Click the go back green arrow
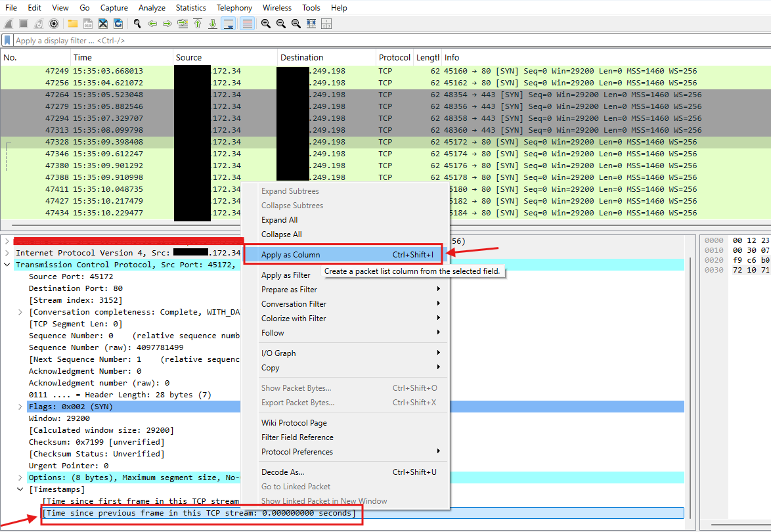The width and height of the screenshot is (771, 532). 152,24
